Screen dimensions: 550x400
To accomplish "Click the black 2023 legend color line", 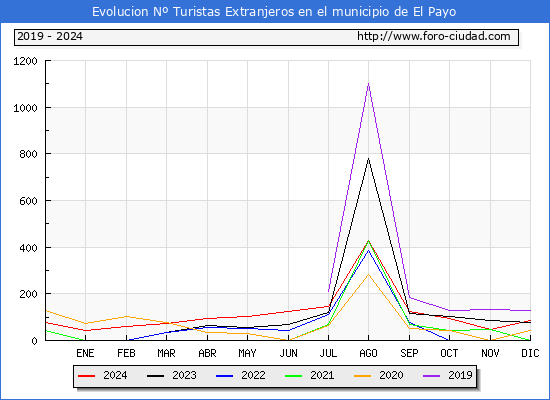I will (155, 376).
